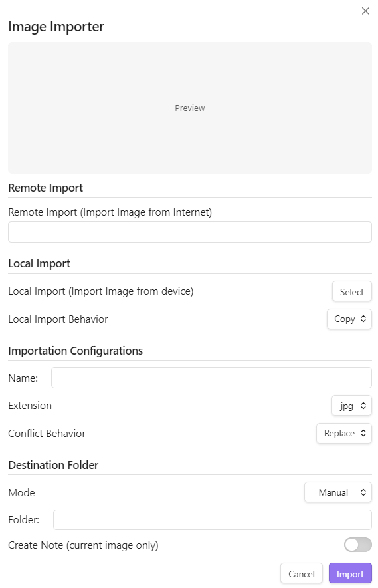The height and width of the screenshot is (588, 378).
Task: Click the Importation Configurations heading
Action: pyautogui.click(x=75, y=351)
